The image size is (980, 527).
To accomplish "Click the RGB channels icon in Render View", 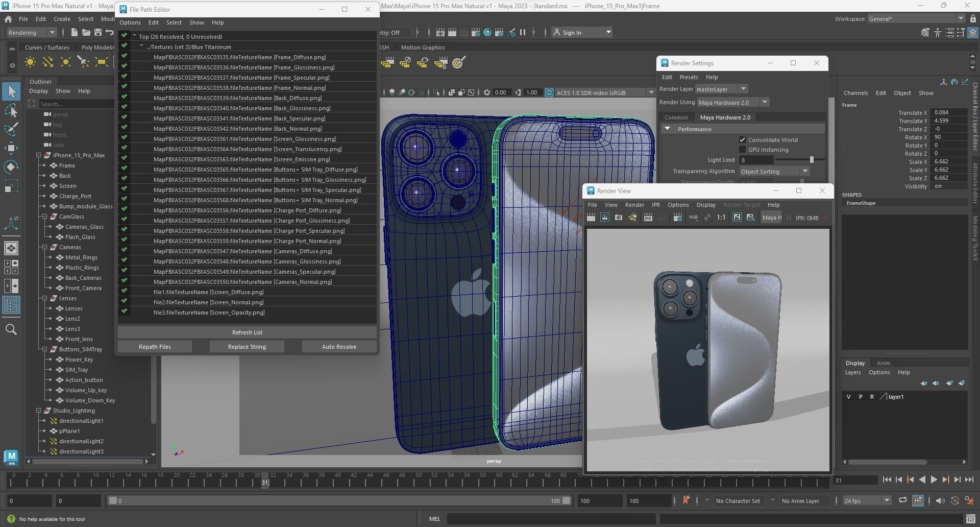I will coord(693,218).
